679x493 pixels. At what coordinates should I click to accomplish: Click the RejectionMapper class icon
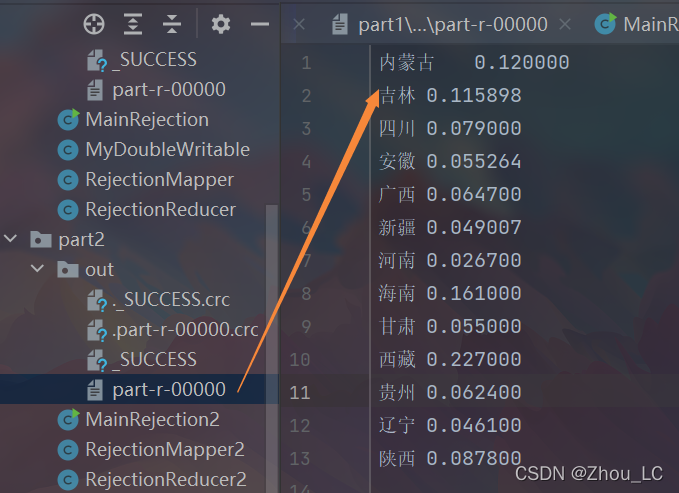coord(68,180)
